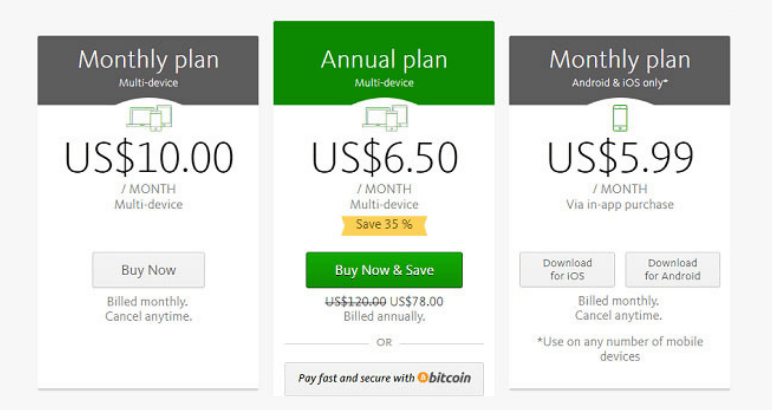The height and width of the screenshot is (410, 772).
Task: Click the multi-device icon in Annual plan
Action: pos(384,119)
